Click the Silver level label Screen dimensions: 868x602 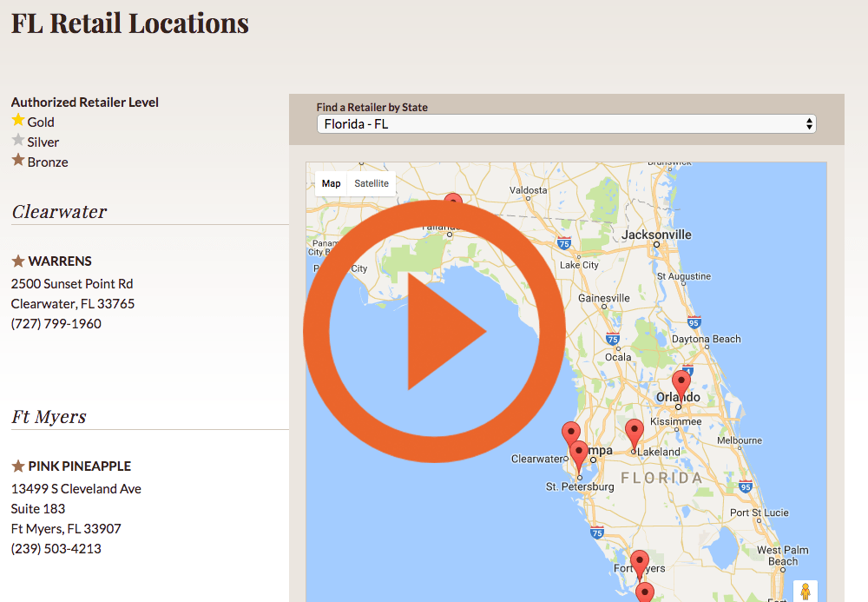[x=43, y=142]
